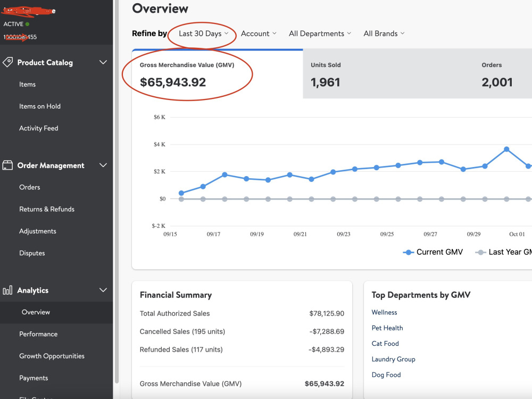The height and width of the screenshot is (399, 532).
Task: Open Growth Opportunities page
Action: (52, 356)
